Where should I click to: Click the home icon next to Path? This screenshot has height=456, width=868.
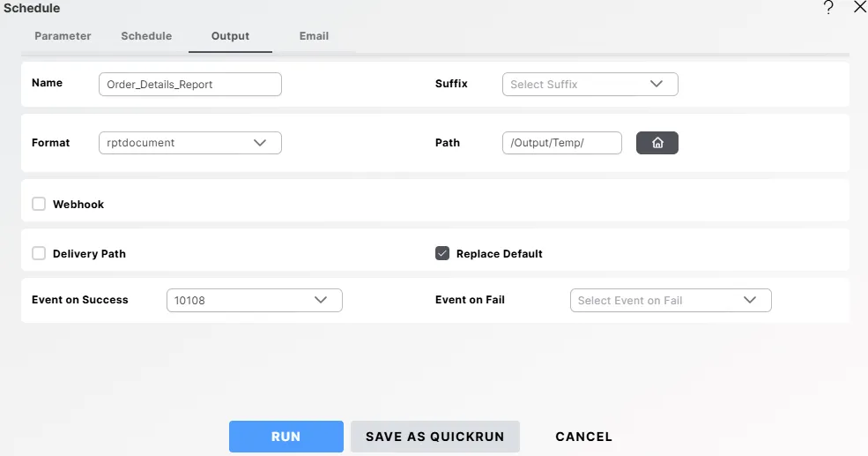pyautogui.click(x=657, y=143)
